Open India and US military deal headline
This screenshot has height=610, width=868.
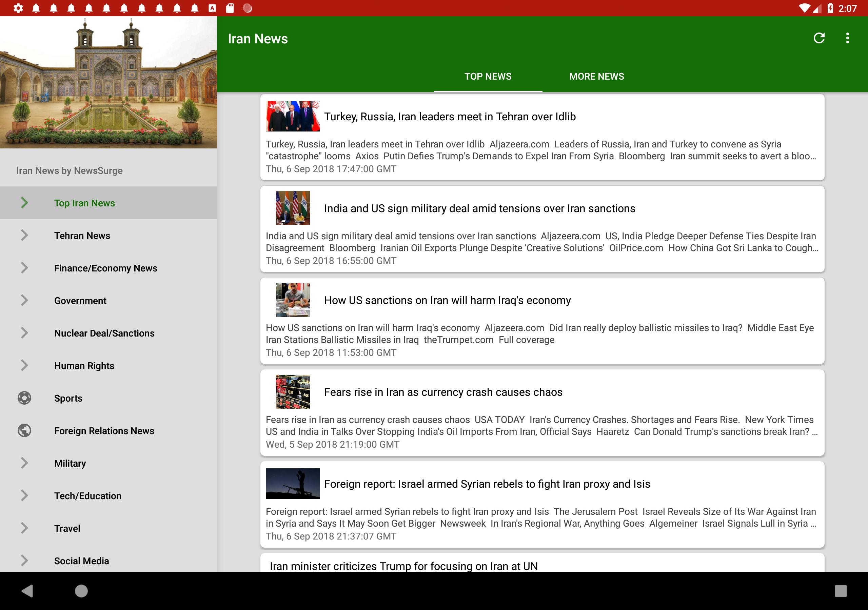tap(479, 208)
